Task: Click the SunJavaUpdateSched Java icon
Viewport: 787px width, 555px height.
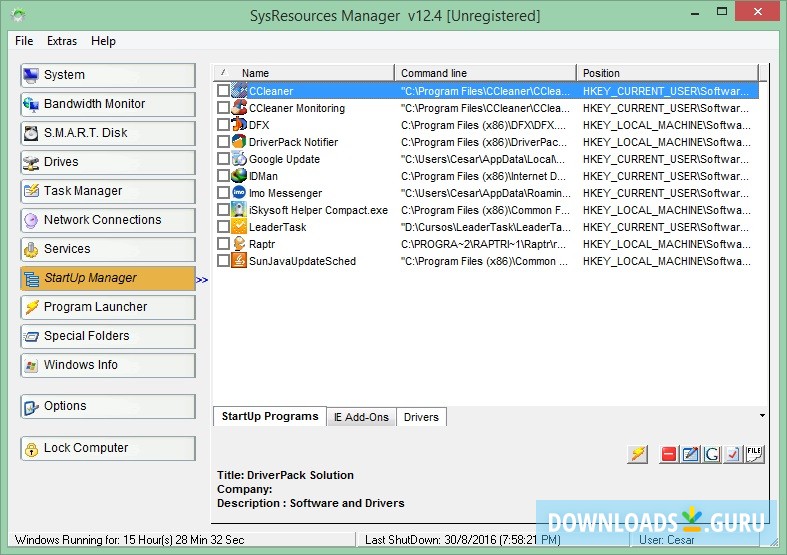Action: click(239, 261)
